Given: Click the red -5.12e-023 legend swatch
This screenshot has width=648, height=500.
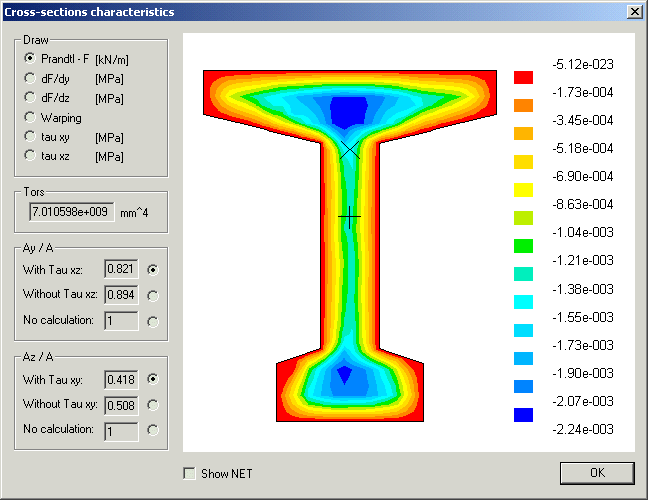Looking at the screenshot, I should point(523,77).
